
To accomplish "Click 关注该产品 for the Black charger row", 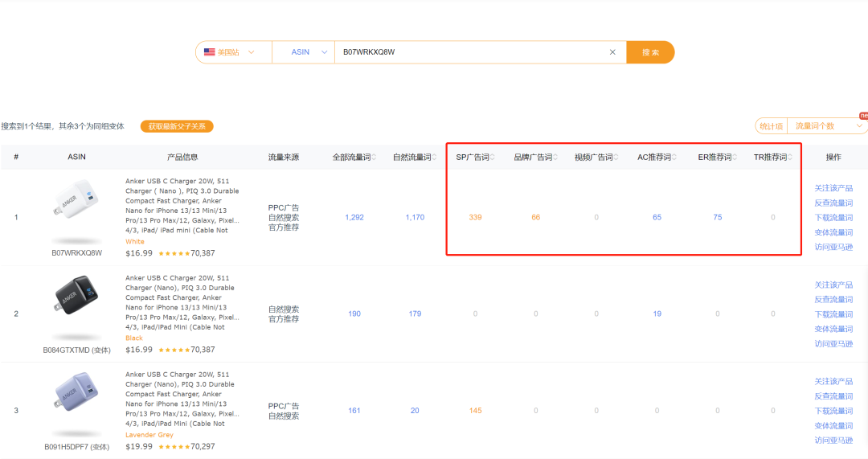I will point(833,285).
